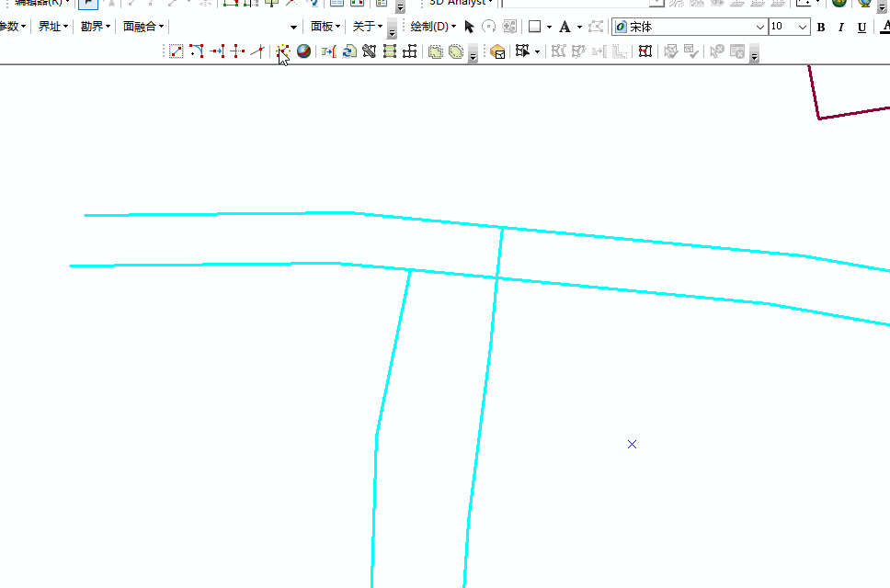
Task: Click the Rotate element tool
Action: pos(489,28)
